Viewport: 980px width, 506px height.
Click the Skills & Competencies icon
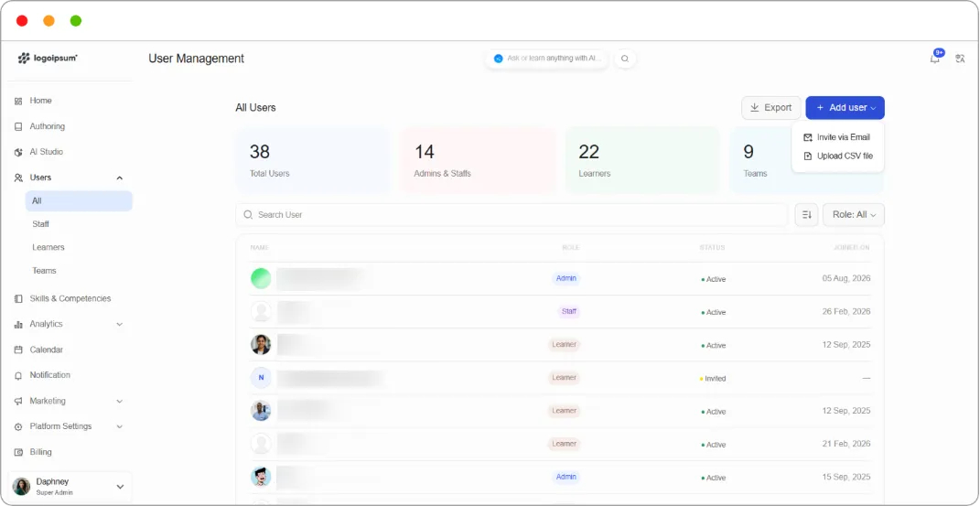pos(18,298)
